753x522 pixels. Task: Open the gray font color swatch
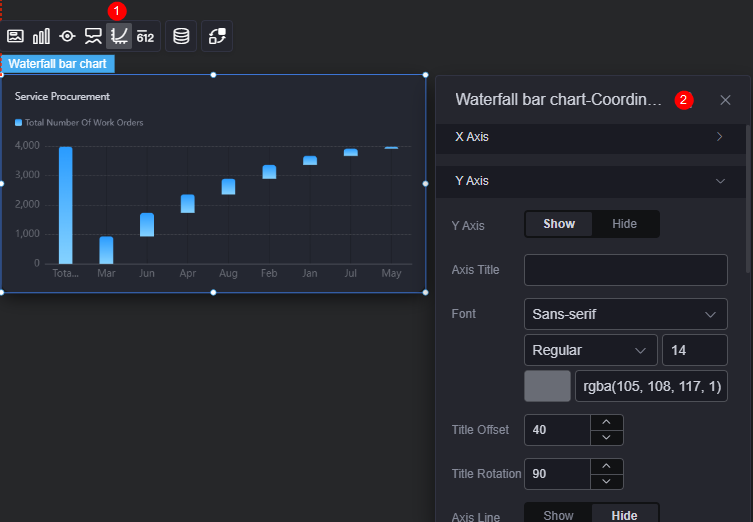[x=547, y=386]
